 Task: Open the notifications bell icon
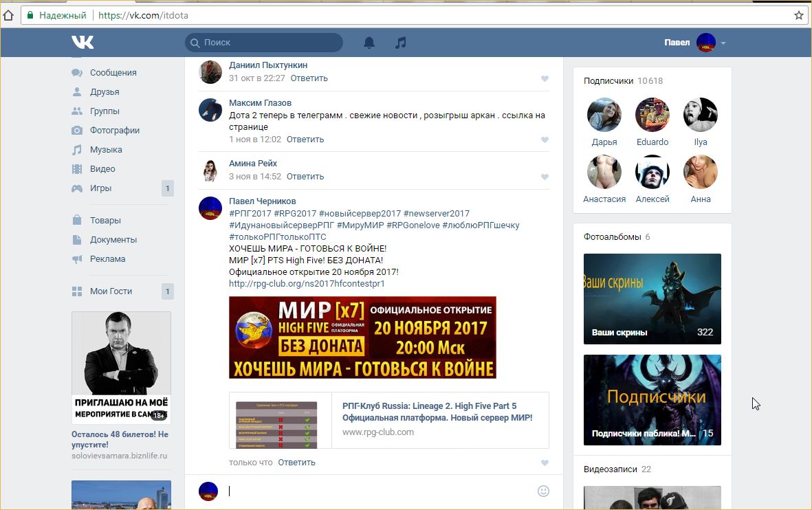tap(369, 43)
